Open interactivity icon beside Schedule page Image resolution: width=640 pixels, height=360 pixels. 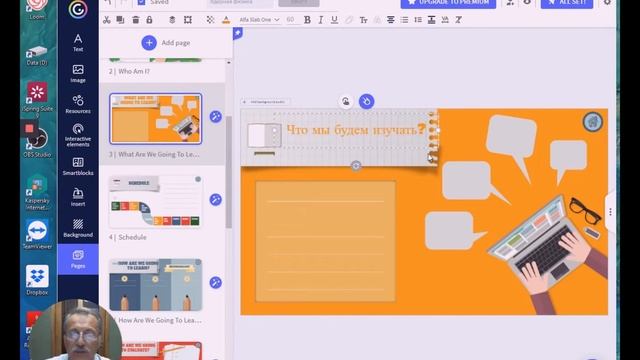tap(216, 200)
